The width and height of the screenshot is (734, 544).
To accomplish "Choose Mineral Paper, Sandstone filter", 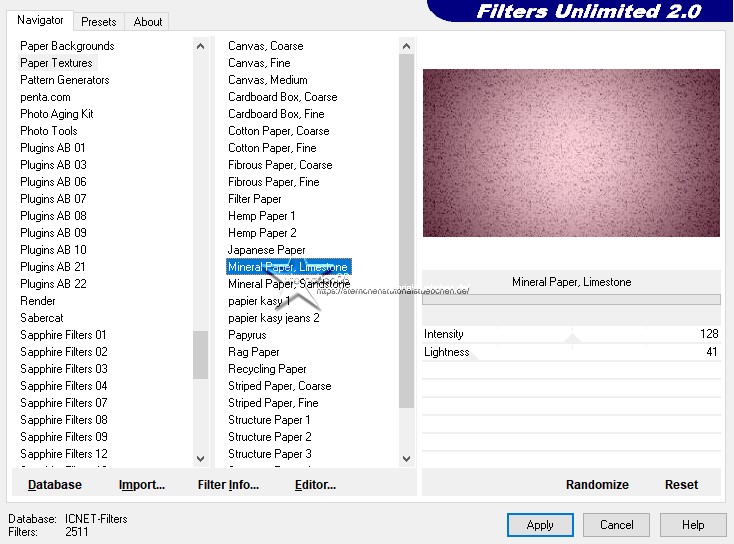I will [288, 284].
